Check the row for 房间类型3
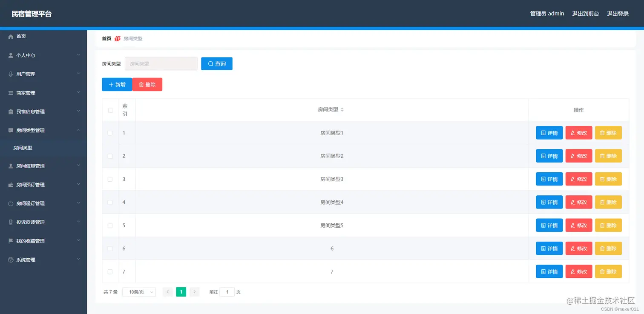This screenshot has width=644, height=314. pos(110,179)
